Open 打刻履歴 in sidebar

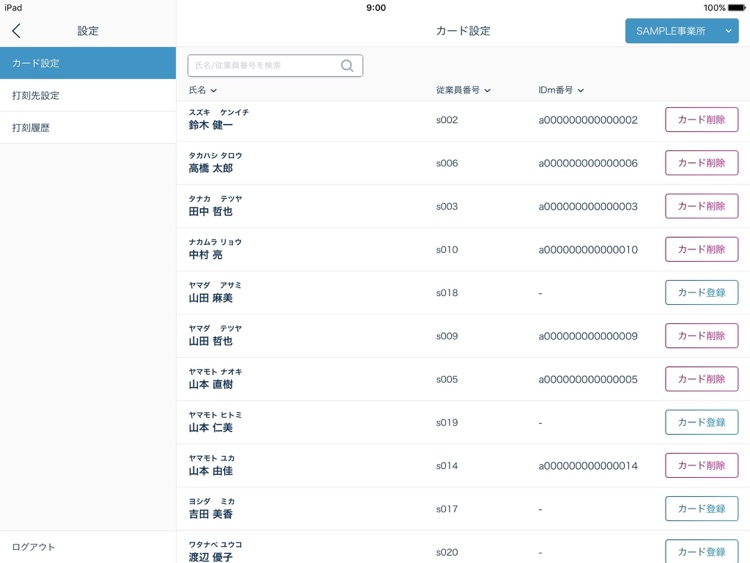(x=88, y=128)
